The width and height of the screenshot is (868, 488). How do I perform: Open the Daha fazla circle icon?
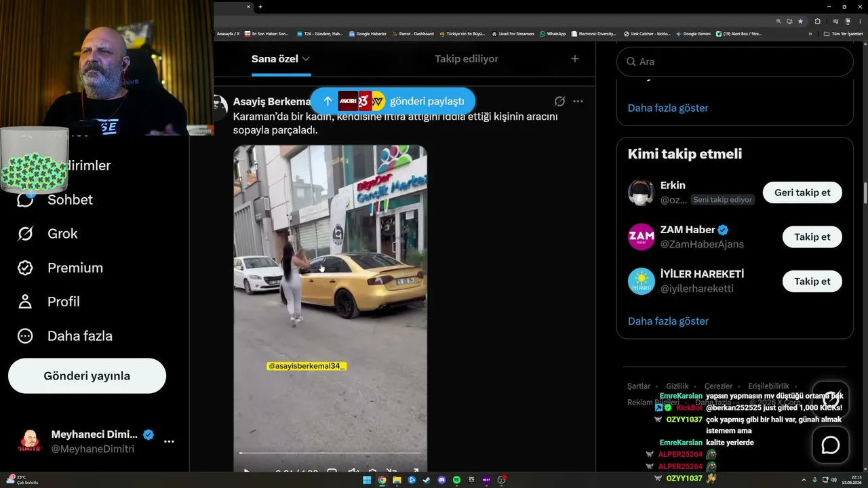click(x=25, y=336)
